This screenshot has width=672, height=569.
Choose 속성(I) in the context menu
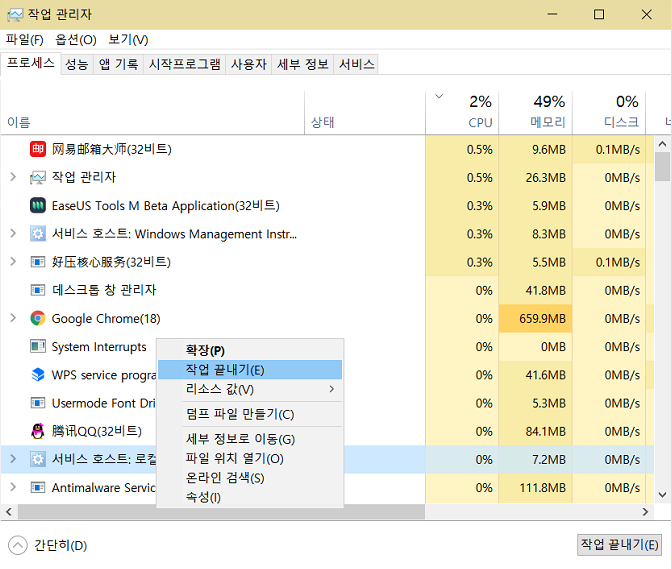pyautogui.click(x=250, y=497)
